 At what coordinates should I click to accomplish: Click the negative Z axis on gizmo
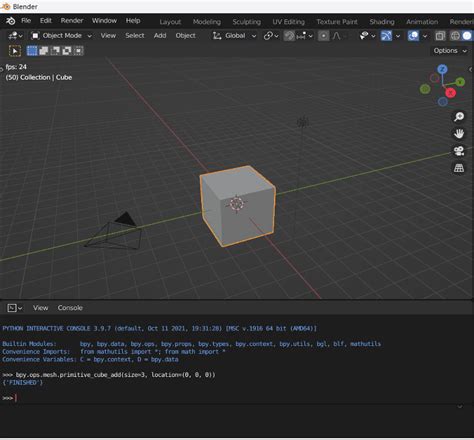click(x=443, y=102)
